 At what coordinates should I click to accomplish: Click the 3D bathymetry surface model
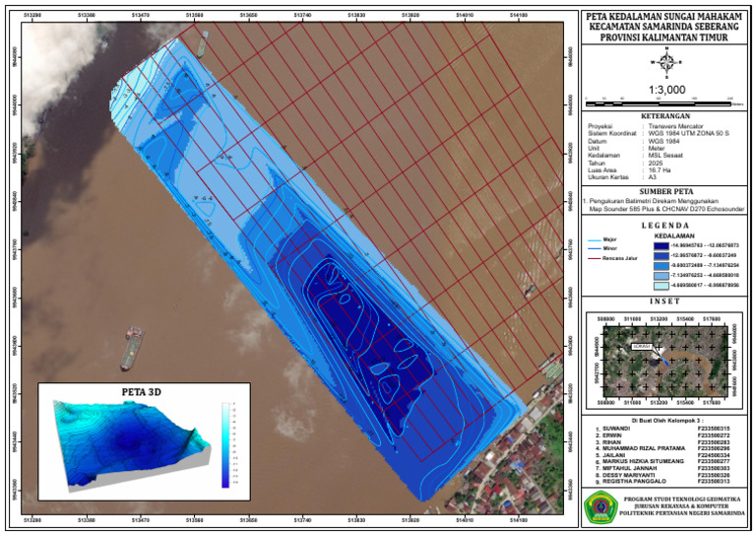click(130, 445)
